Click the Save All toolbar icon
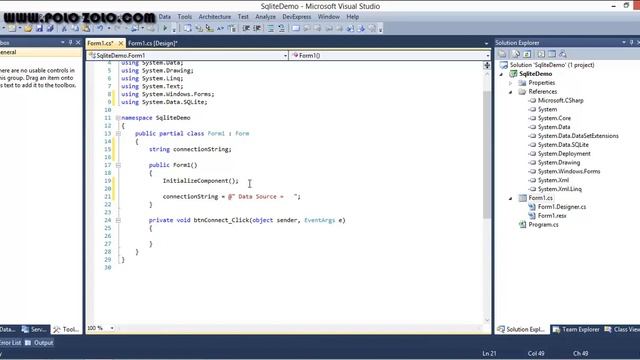This screenshot has height=360, width=640. click(x=50, y=29)
